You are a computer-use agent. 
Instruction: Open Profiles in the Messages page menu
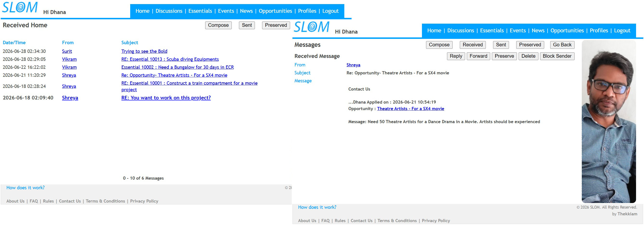click(x=599, y=30)
